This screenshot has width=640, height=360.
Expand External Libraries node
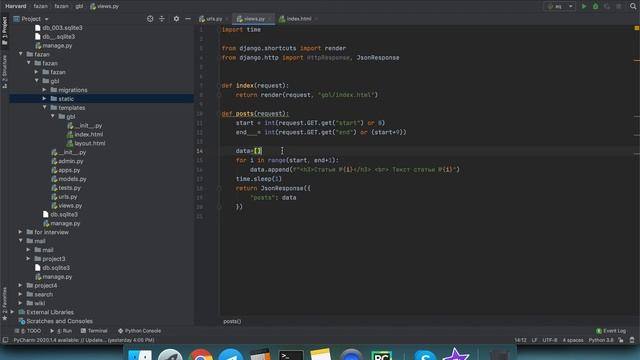click(12, 312)
